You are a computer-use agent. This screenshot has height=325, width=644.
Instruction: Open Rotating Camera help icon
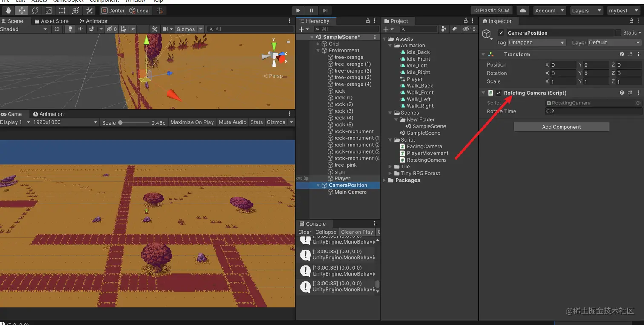[x=622, y=93]
